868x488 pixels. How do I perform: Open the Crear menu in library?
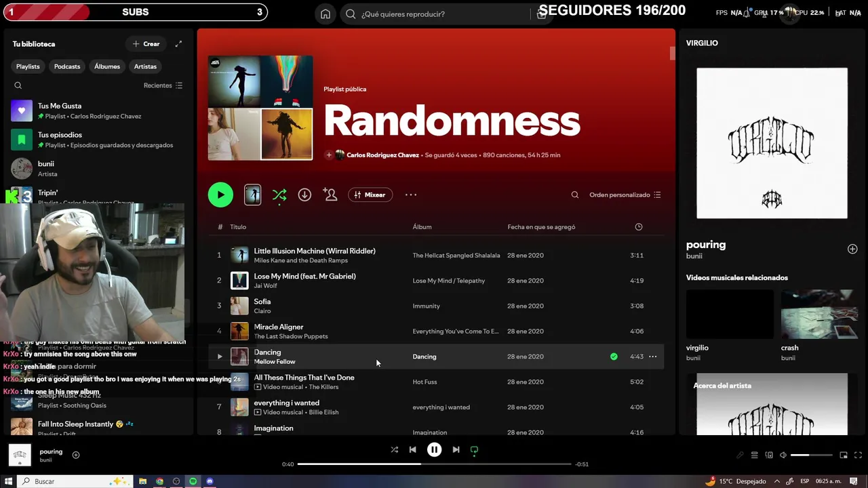(146, 44)
